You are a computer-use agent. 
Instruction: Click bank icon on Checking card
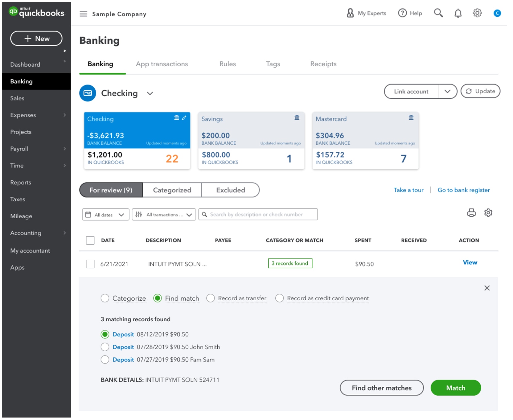pos(176,118)
